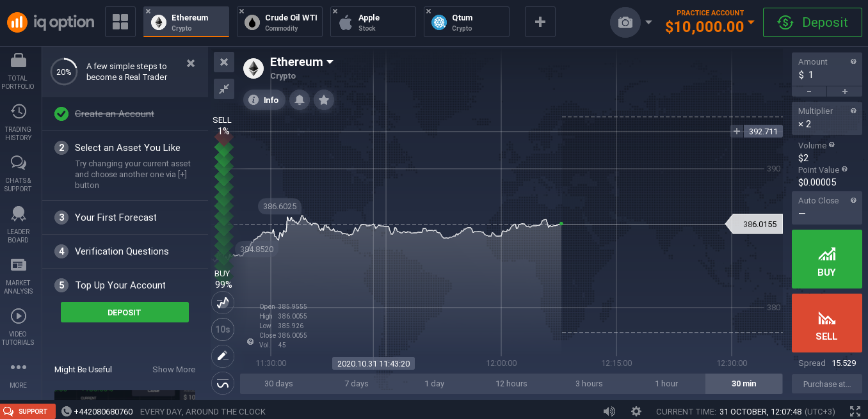Viewport: 868px width, 419px height.
Task: Open indicators wave icon
Action: (223, 384)
